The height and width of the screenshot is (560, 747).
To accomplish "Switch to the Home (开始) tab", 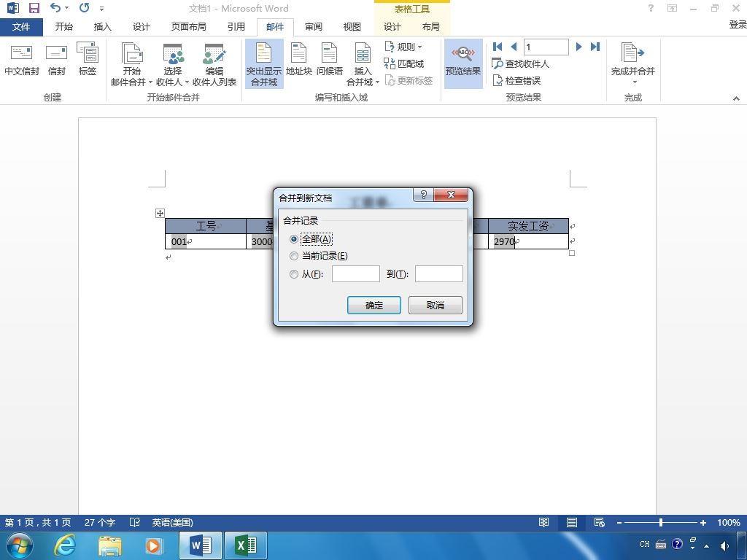I will 64,27.
